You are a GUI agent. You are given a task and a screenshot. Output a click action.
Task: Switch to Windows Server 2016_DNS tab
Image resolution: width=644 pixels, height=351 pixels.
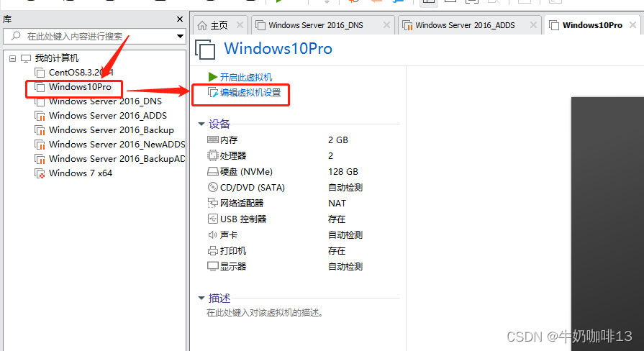316,25
